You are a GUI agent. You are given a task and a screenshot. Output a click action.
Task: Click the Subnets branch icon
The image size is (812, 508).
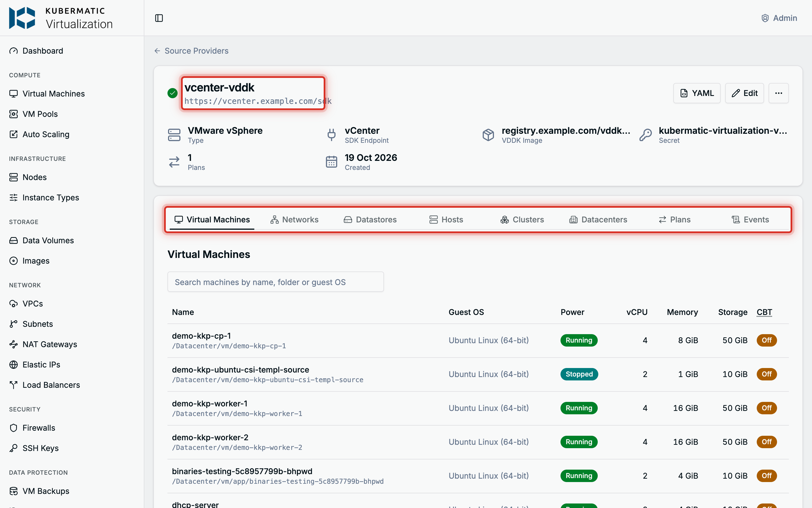(14, 324)
